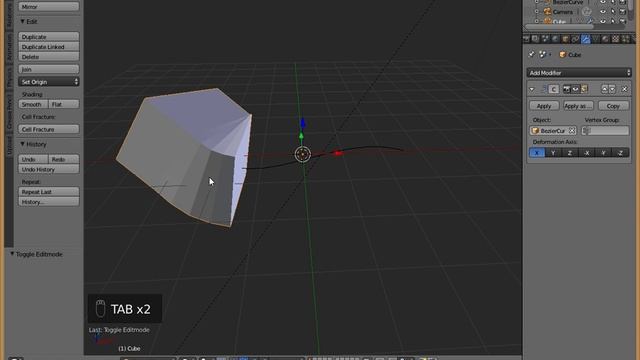Click the Apply as... button
Image resolution: width=640 pixels, height=360 pixels.
(x=578, y=106)
